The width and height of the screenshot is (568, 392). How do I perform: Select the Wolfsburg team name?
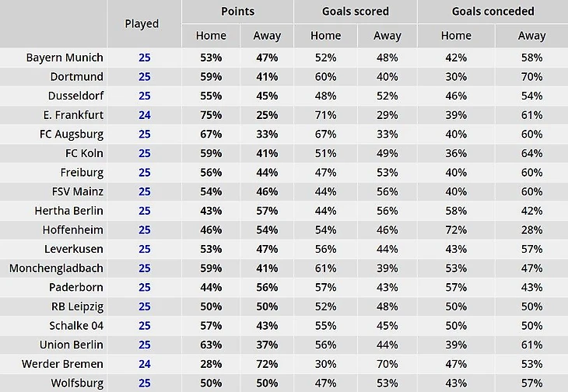[77, 383]
